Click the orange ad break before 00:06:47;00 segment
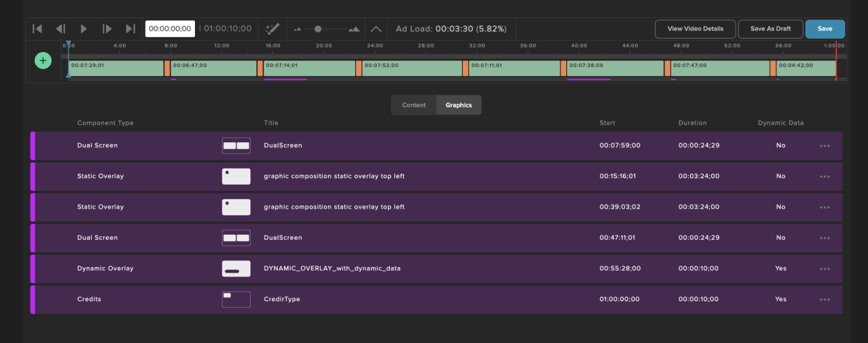Image resolution: width=868 pixels, height=343 pixels. tap(167, 68)
